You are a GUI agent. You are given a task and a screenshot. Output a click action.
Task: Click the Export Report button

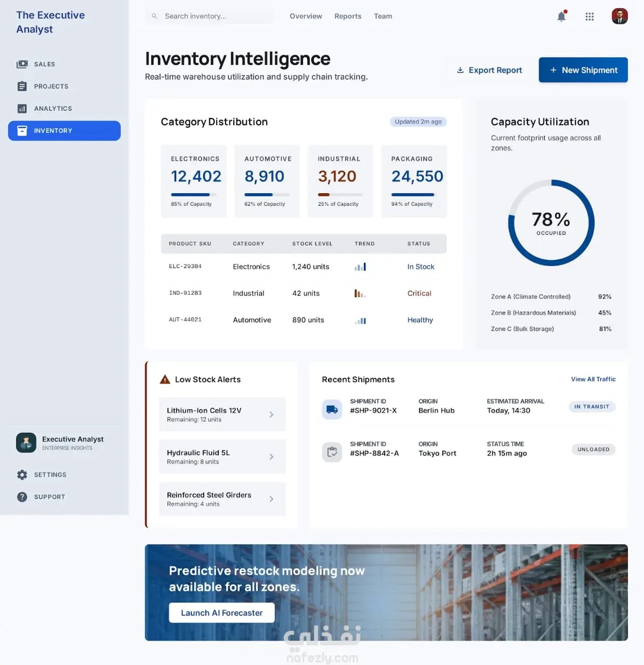[490, 70]
